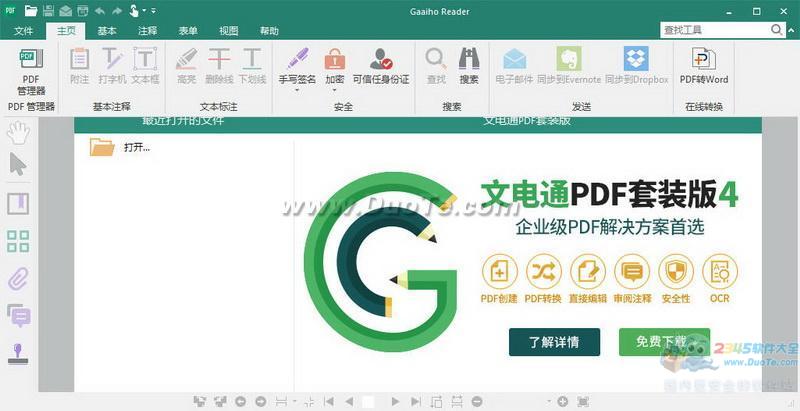Screen dimensions: 800x411
Task: Click the OCR feature circle
Action: 720,272
